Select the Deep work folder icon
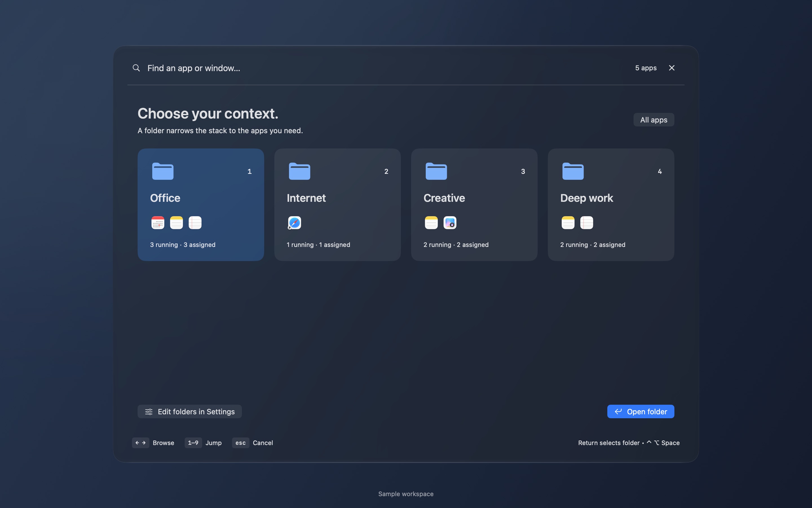The width and height of the screenshot is (812, 508). pos(573,171)
